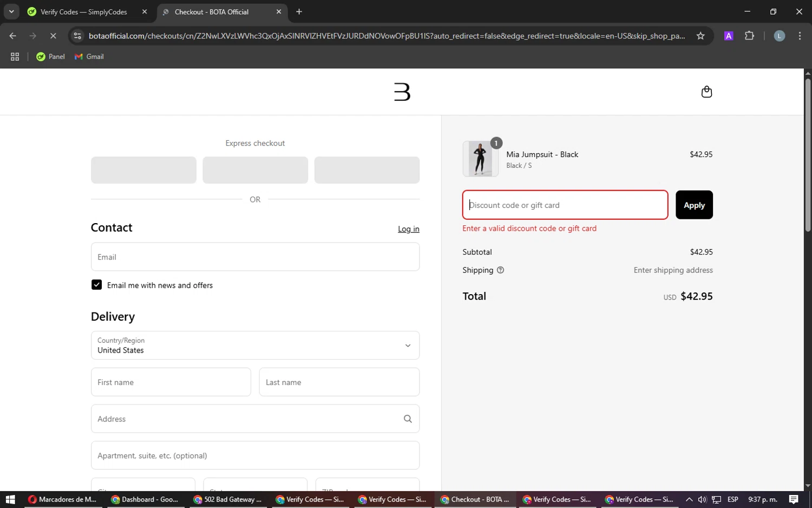The height and width of the screenshot is (508, 812).
Task: Open the Panel bookmark
Action: point(50,56)
